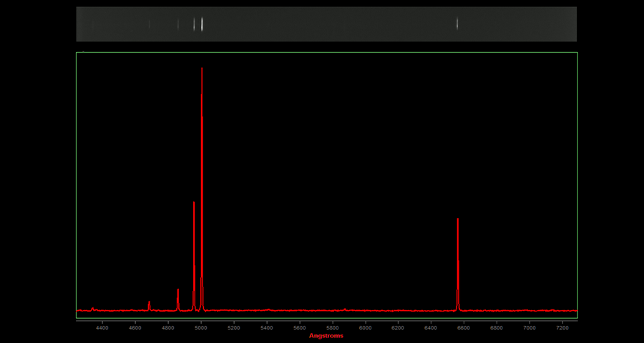
Task: Click the lone right-side line in the spectrum strip
Action: [x=457, y=24]
